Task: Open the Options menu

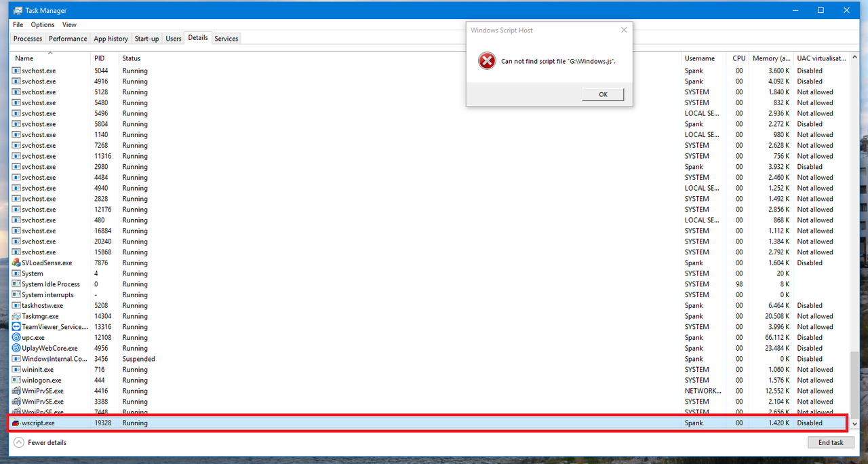Action: [x=43, y=24]
